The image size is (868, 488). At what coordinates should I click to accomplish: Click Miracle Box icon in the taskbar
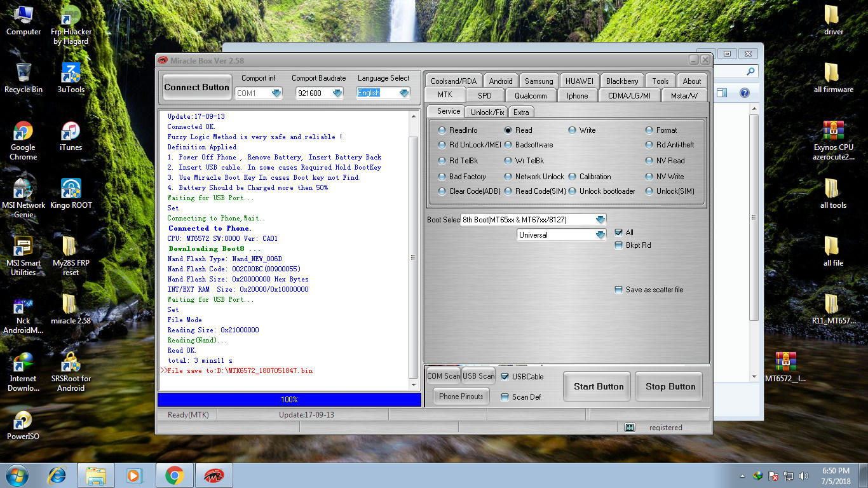tap(214, 475)
